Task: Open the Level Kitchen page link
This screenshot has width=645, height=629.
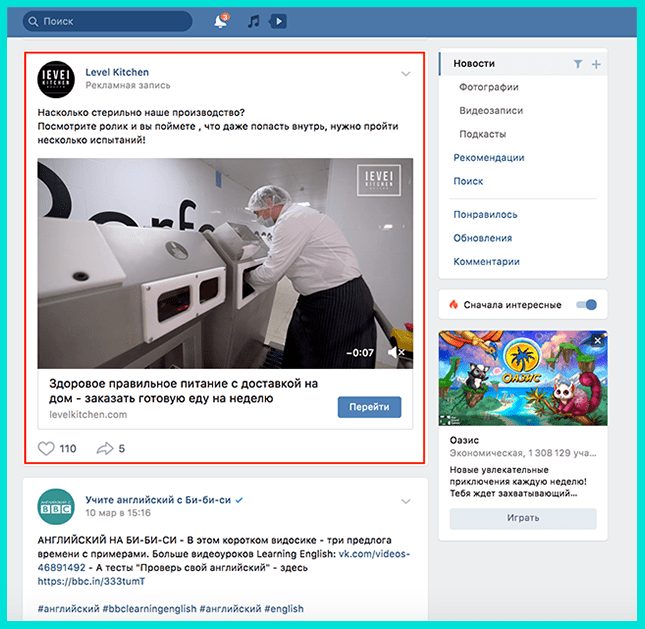Action: (x=117, y=72)
